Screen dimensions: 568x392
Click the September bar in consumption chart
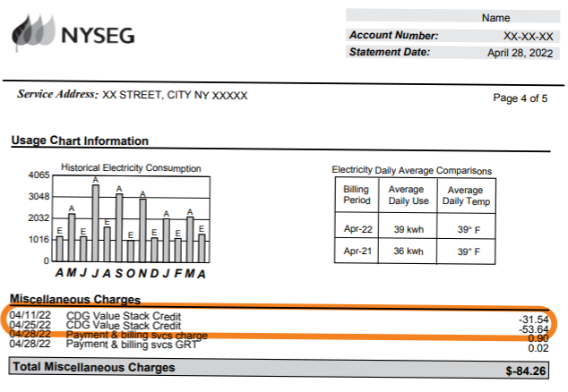point(118,228)
